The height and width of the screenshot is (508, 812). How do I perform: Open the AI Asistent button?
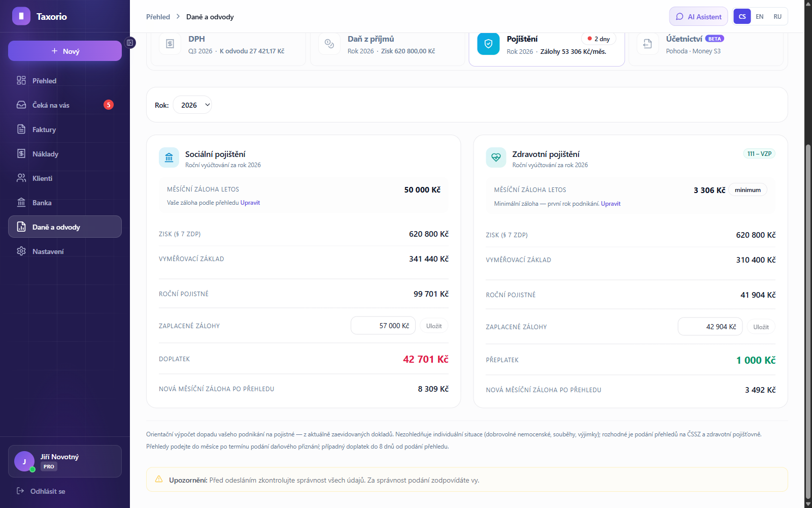coord(698,16)
